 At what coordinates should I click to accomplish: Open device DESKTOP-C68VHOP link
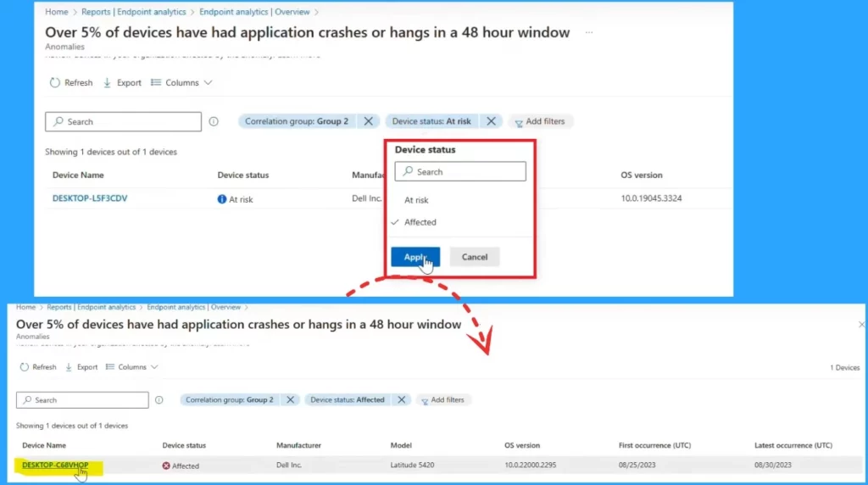55,465
